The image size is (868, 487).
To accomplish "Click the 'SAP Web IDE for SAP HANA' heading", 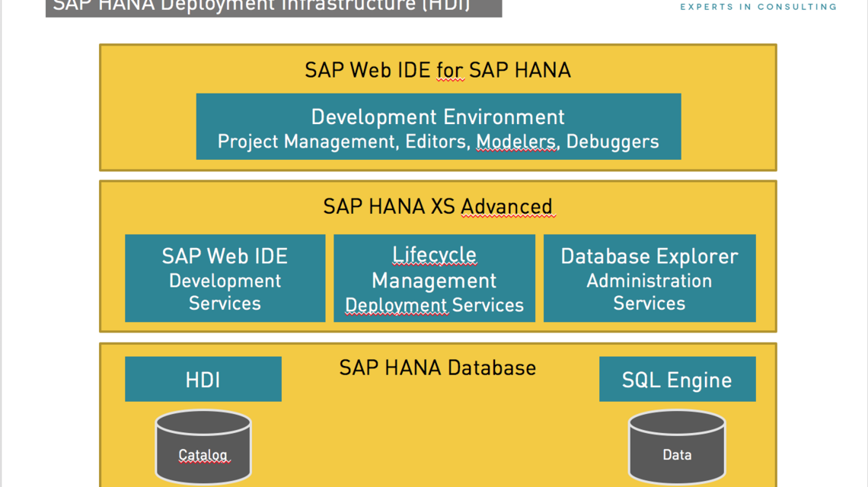I will [438, 70].
